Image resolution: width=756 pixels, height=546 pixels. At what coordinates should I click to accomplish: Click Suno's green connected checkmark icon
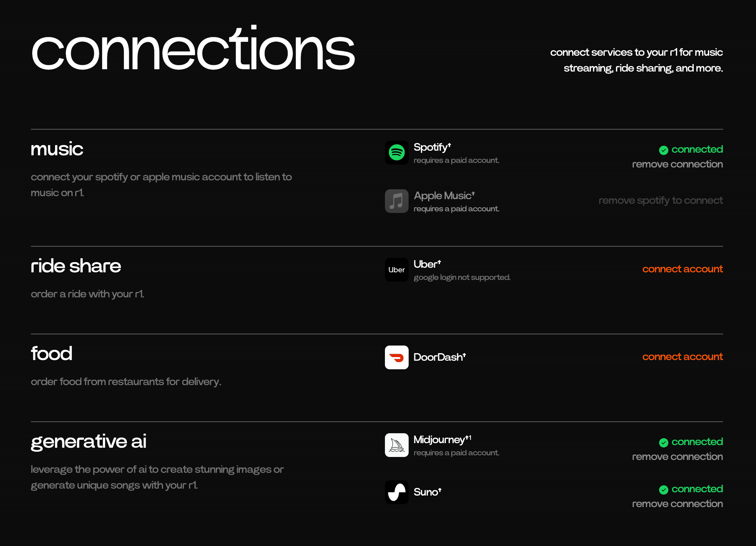click(x=663, y=490)
